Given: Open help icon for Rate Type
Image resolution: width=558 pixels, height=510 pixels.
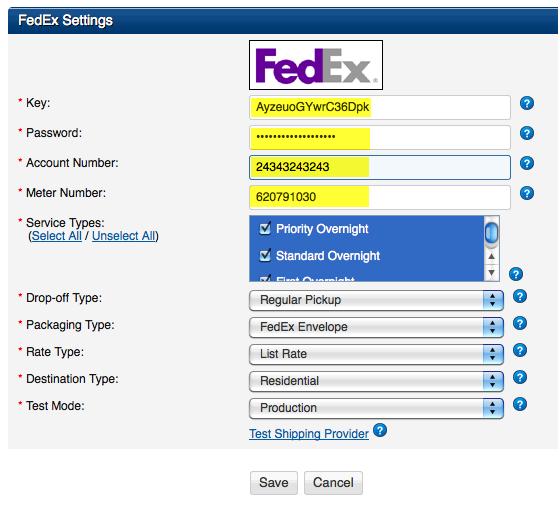Looking at the screenshot, I should click(x=520, y=350).
